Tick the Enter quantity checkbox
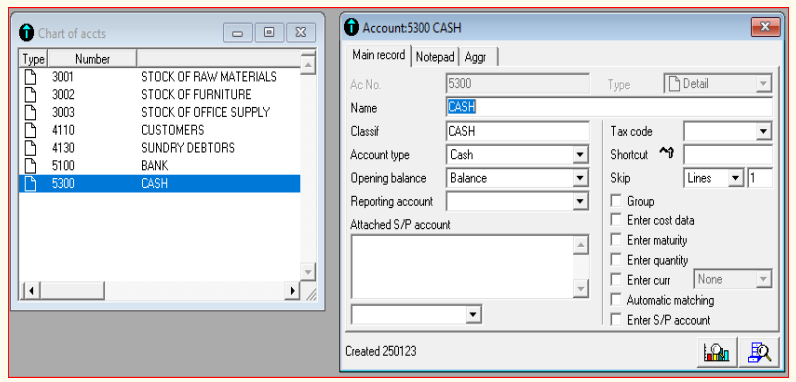Screen dimensions: 796x382 pos(616,260)
